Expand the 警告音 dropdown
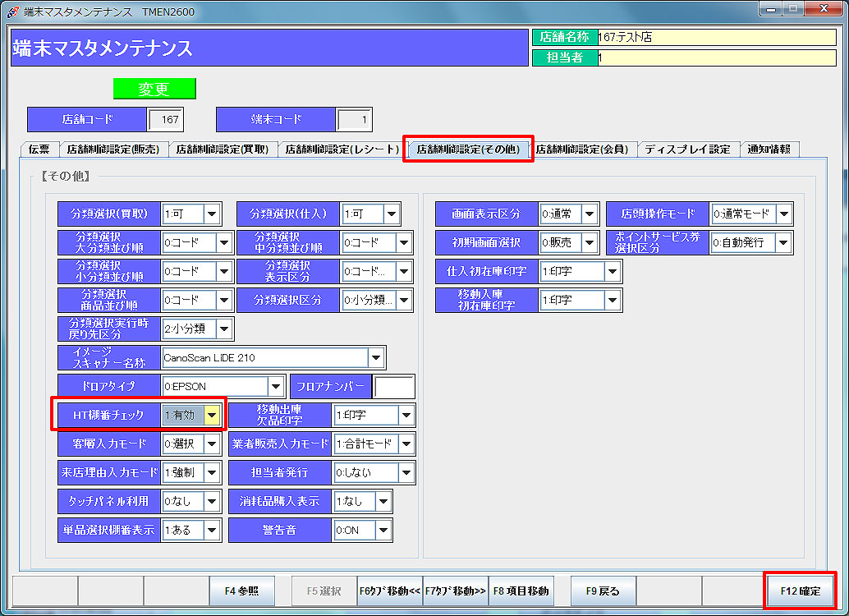 pos(383,531)
